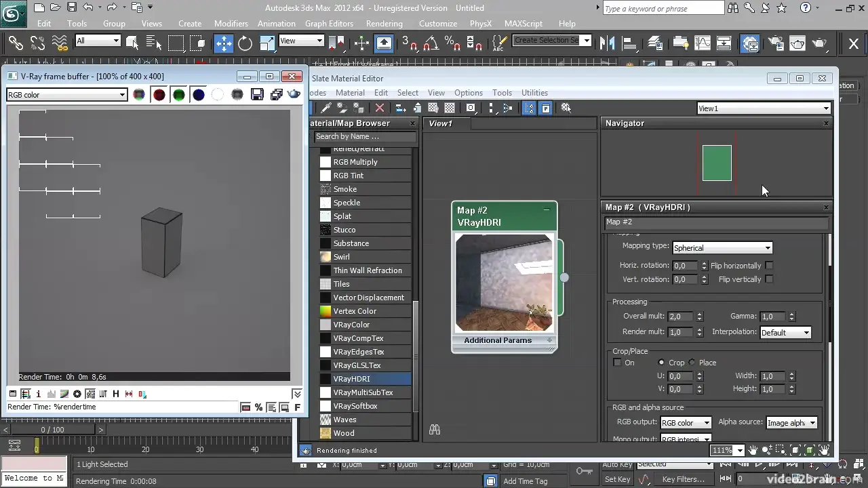868x488 pixels.
Task: Activate Select and Scale tool
Action: point(267,43)
